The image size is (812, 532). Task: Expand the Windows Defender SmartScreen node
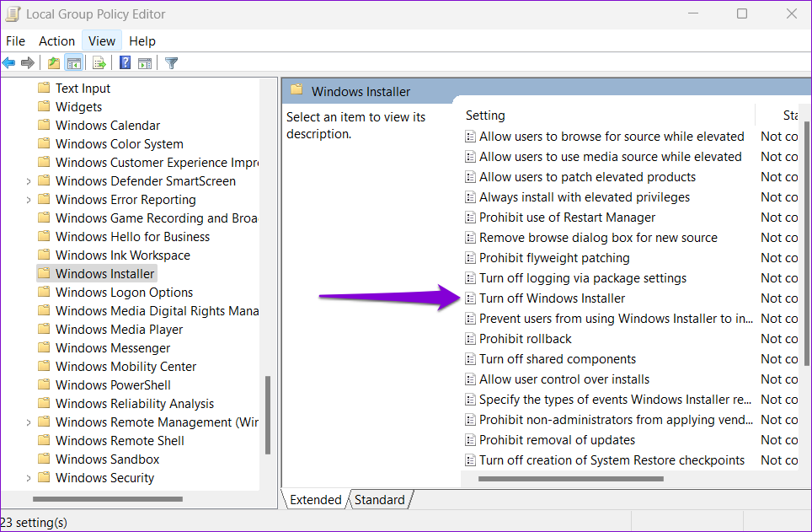29,181
